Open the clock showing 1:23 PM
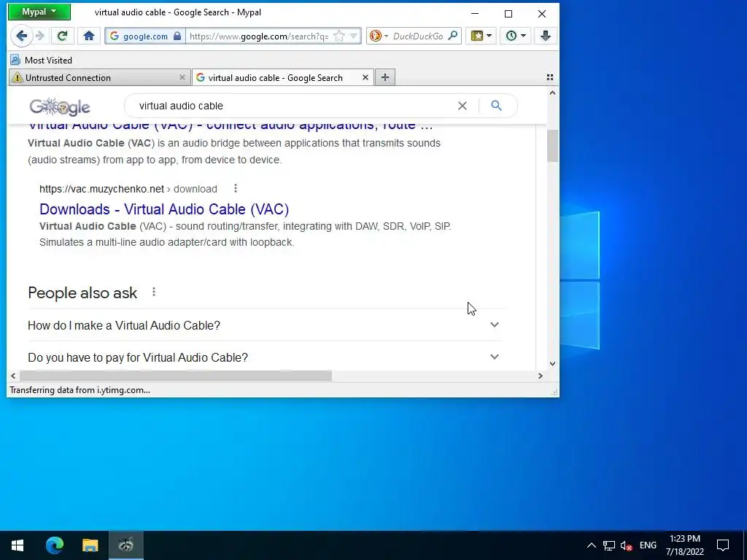The width and height of the screenshot is (747, 560). [685, 545]
